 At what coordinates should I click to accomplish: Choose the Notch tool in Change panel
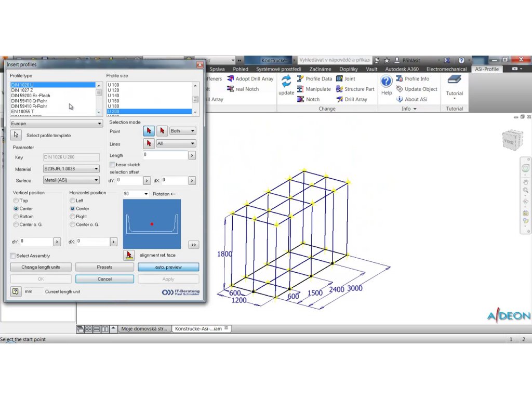[309, 99]
